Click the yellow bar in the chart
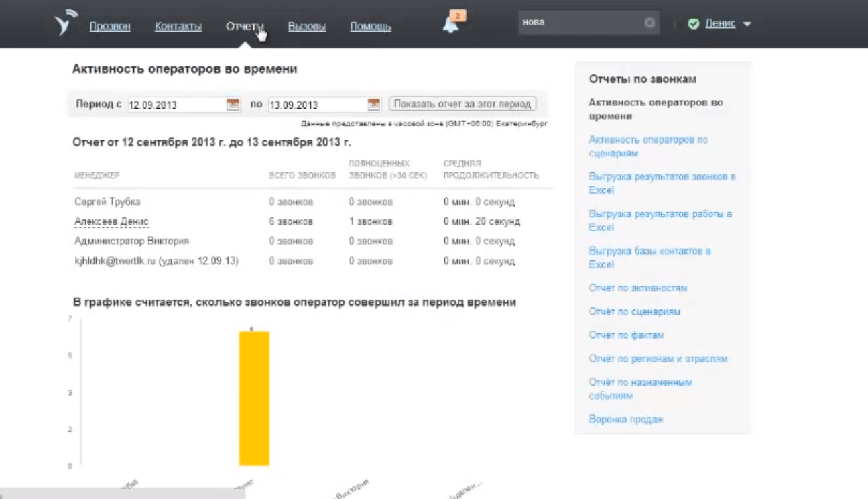868x499 pixels. [x=254, y=398]
